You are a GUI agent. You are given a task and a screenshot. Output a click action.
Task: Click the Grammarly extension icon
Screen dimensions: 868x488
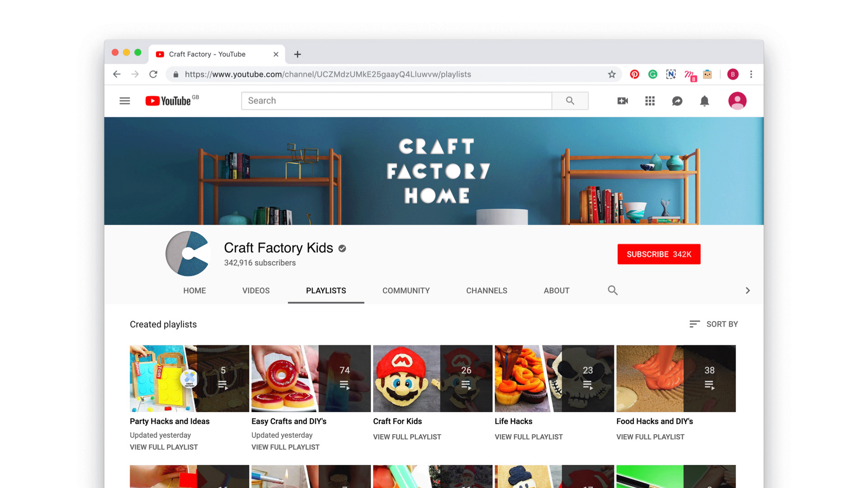pos(653,74)
